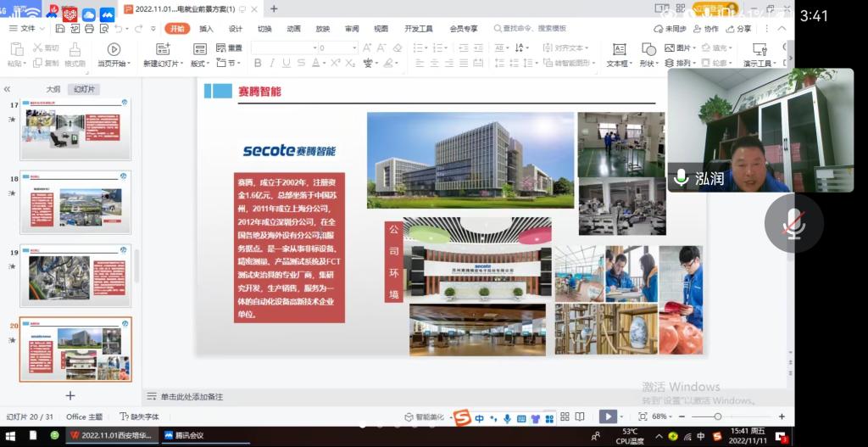The width and height of the screenshot is (868, 447).
Task: Click the Bold formatting icon
Action: [x=259, y=64]
